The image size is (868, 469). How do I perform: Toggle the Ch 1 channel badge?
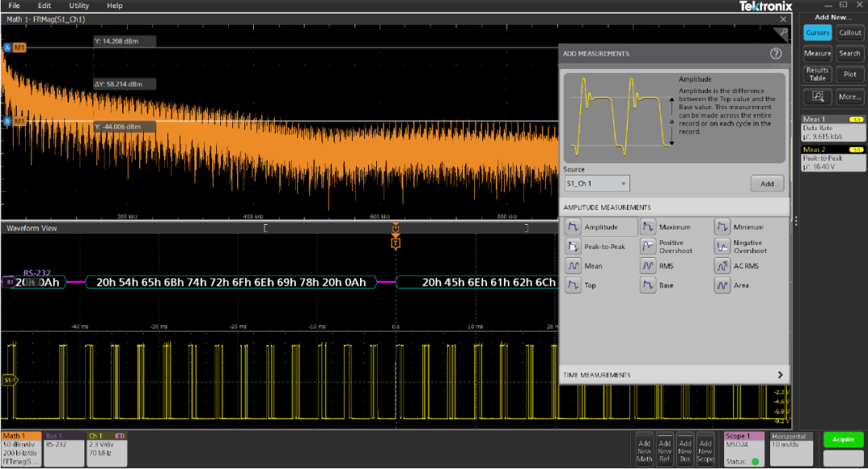click(107, 448)
